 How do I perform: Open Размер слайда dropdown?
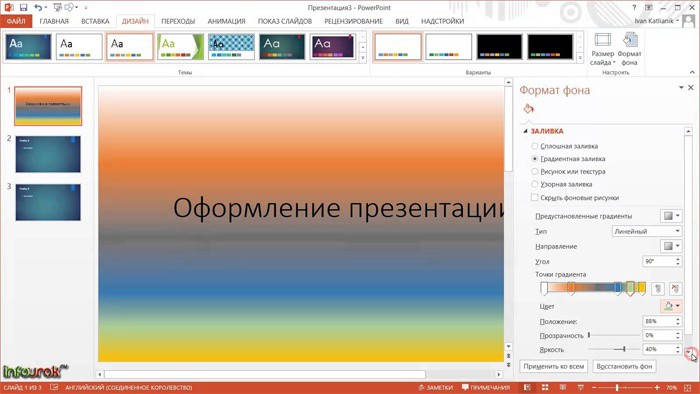click(x=603, y=49)
